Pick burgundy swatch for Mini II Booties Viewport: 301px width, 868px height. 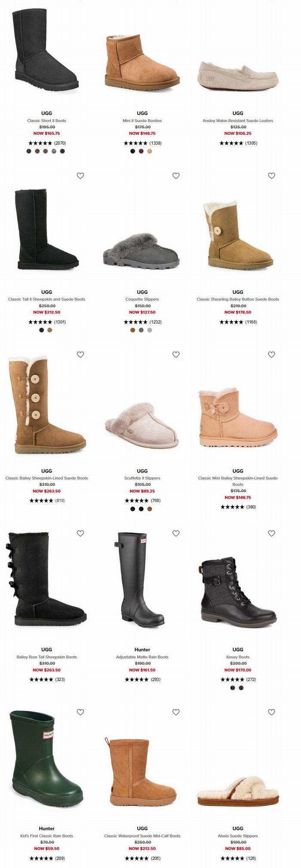coord(141,151)
